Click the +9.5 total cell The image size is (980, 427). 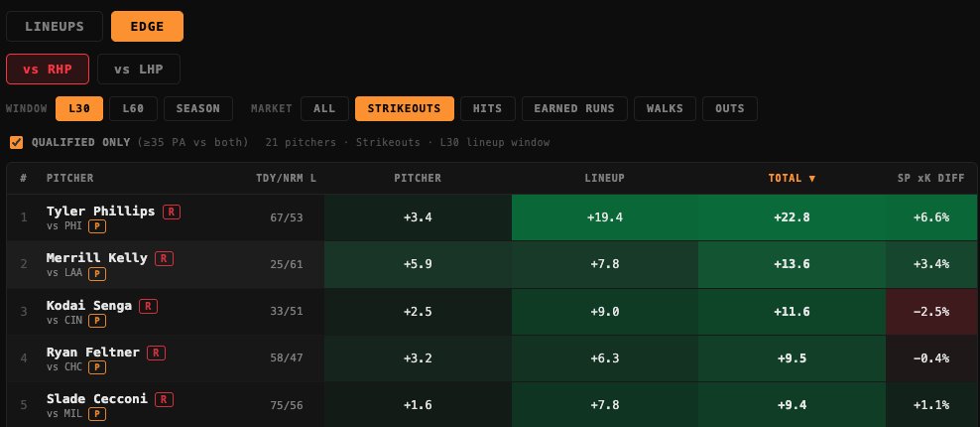point(792,358)
